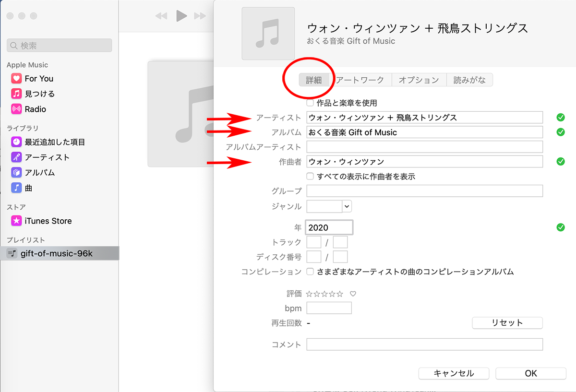Enable 作品と楽章を使用 checkbox
Viewport: 576px width, 392px height.
(310, 103)
